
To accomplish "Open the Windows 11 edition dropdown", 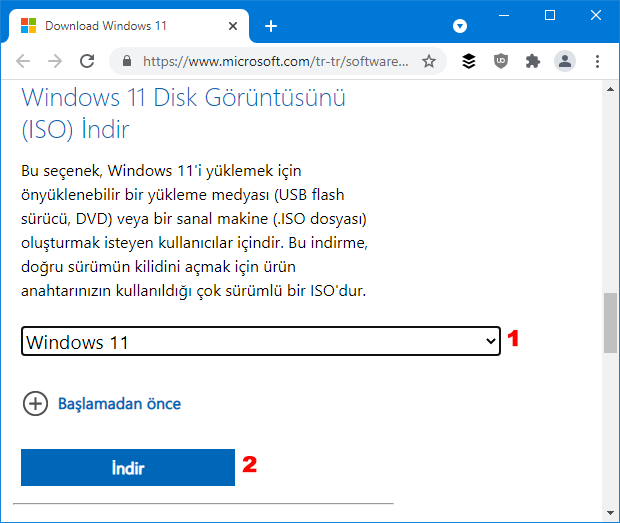I will click(x=261, y=341).
